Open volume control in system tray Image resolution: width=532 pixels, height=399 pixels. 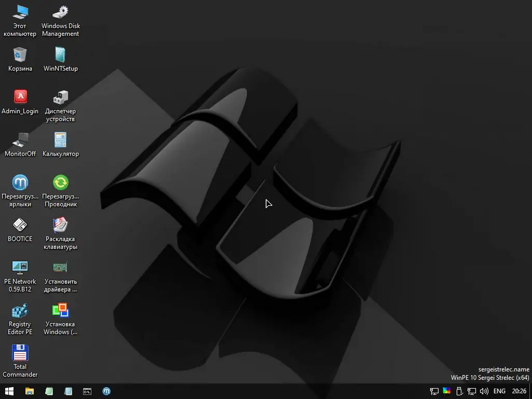pyautogui.click(x=484, y=391)
